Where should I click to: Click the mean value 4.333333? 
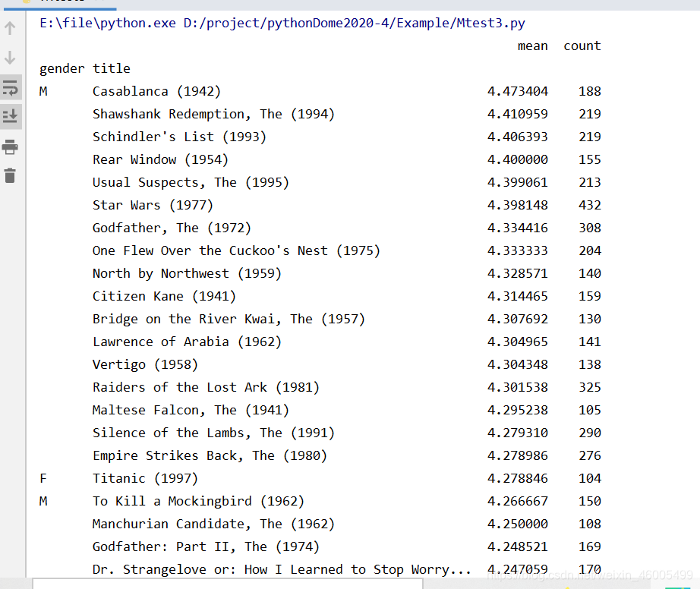518,250
